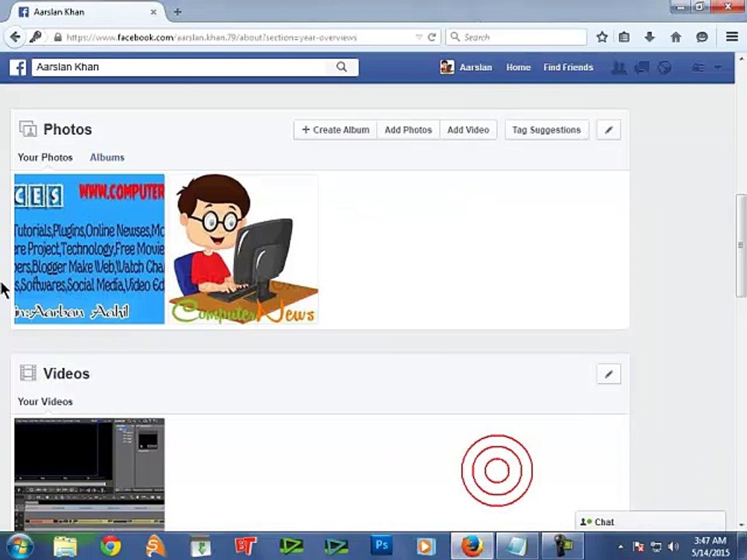Open messages icon in Facebook header
This screenshot has width=747, height=560.
pyautogui.click(x=642, y=68)
